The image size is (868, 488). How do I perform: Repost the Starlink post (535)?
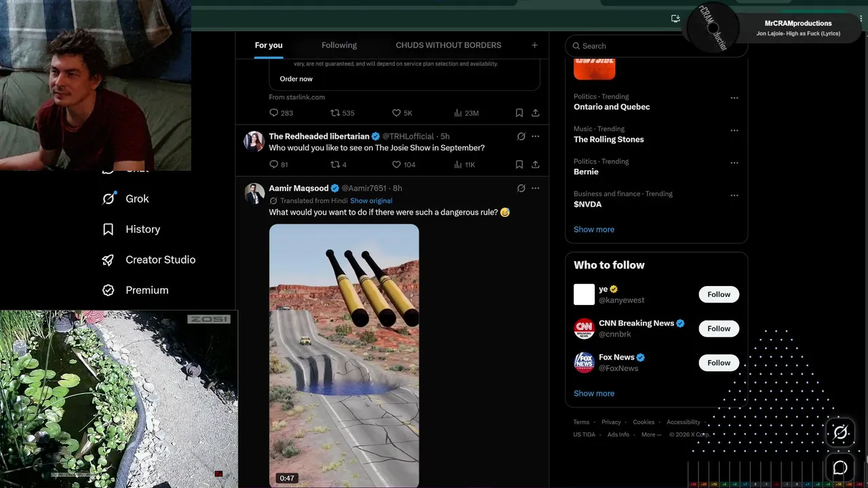point(342,113)
